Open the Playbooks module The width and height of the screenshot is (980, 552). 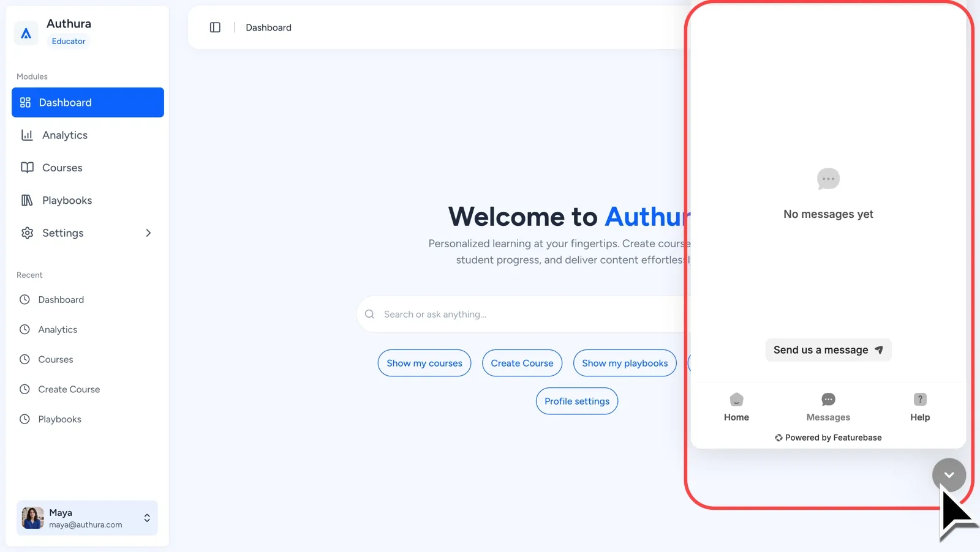[x=88, y=200]
